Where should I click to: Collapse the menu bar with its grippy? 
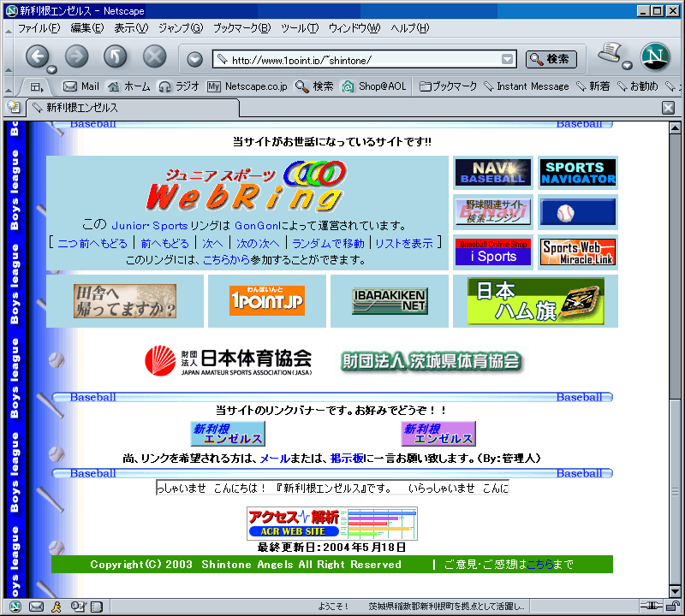[9, 29]
